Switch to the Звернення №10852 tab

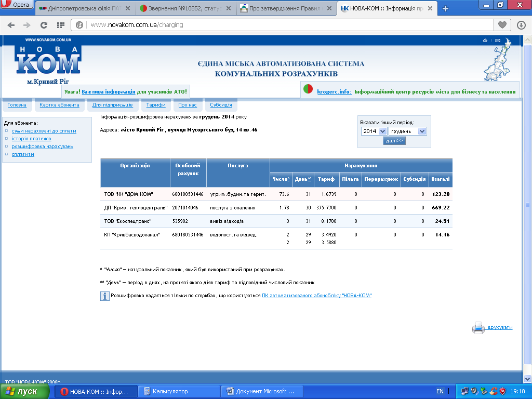186,8
